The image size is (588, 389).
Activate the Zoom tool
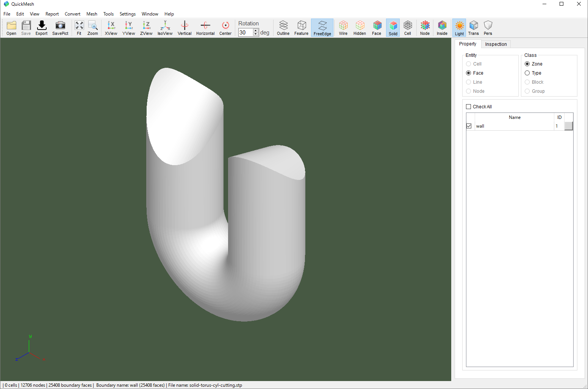tap(93, 28)
